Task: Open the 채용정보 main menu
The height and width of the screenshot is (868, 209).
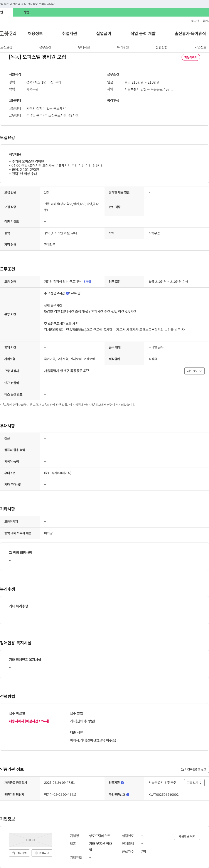Action: point(35,33)
